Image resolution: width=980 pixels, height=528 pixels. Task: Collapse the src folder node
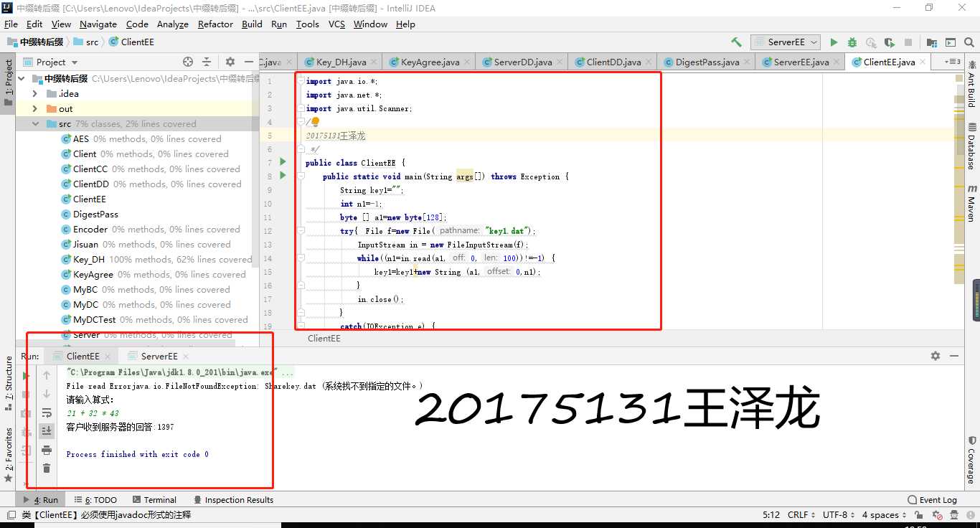tap(34, 124)
